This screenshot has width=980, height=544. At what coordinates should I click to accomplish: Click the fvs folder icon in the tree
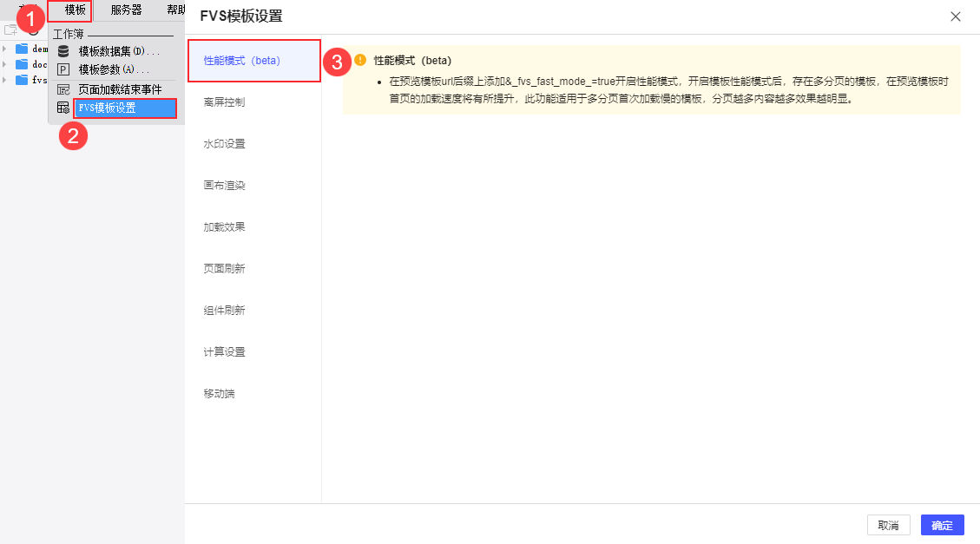(22, 80)
